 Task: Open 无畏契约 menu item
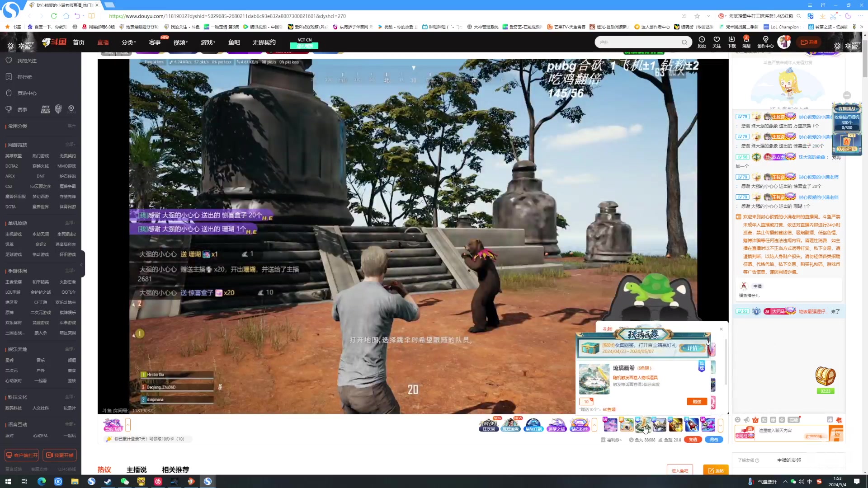(x=264, y=42)
